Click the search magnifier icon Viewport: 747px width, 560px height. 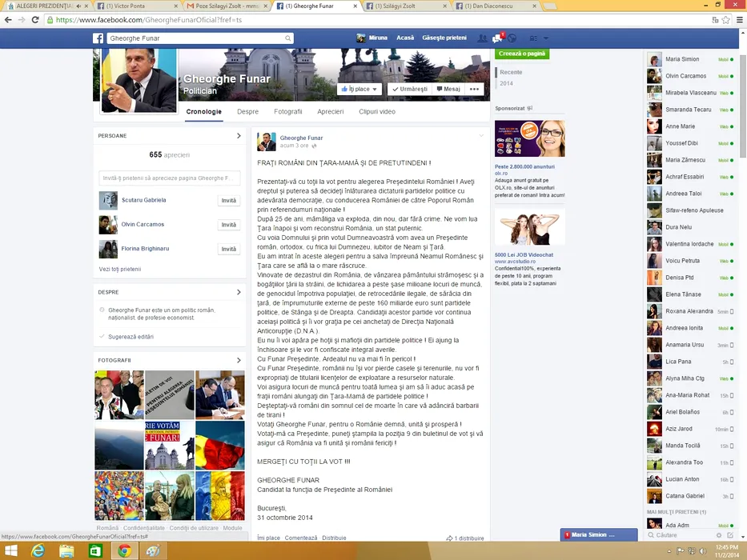288,38
